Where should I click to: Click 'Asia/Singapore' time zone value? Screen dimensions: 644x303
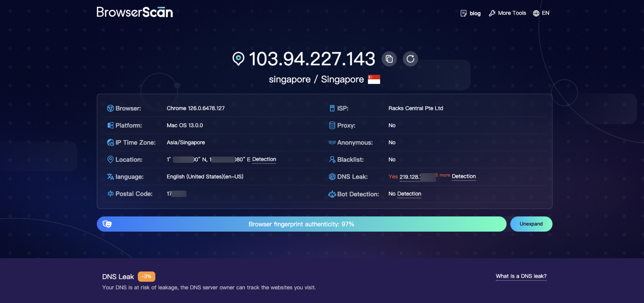point(186,142)
